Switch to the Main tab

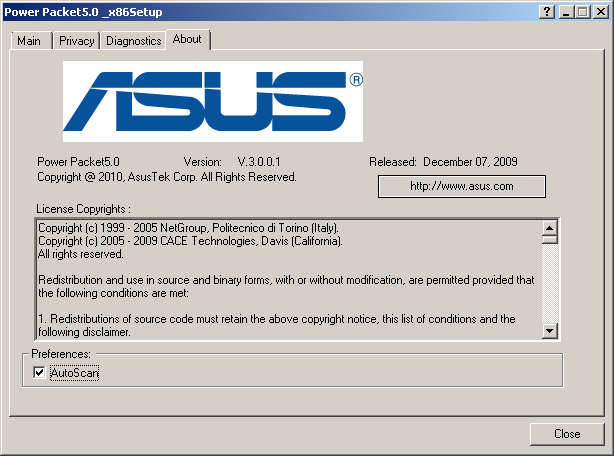click(31, 40)
